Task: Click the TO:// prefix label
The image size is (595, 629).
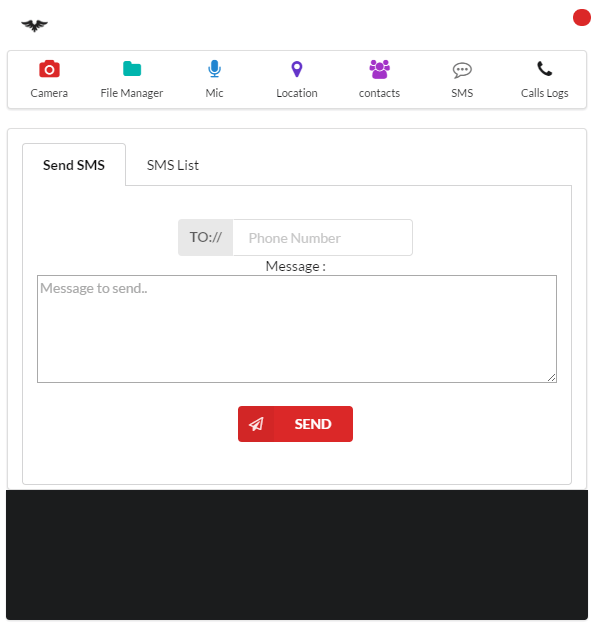Action: click(205, 237)
